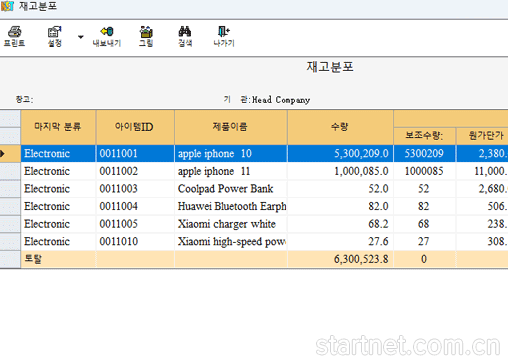Click the 검색 binoculars search icon

pyautogui.click(x=185, y=31)
